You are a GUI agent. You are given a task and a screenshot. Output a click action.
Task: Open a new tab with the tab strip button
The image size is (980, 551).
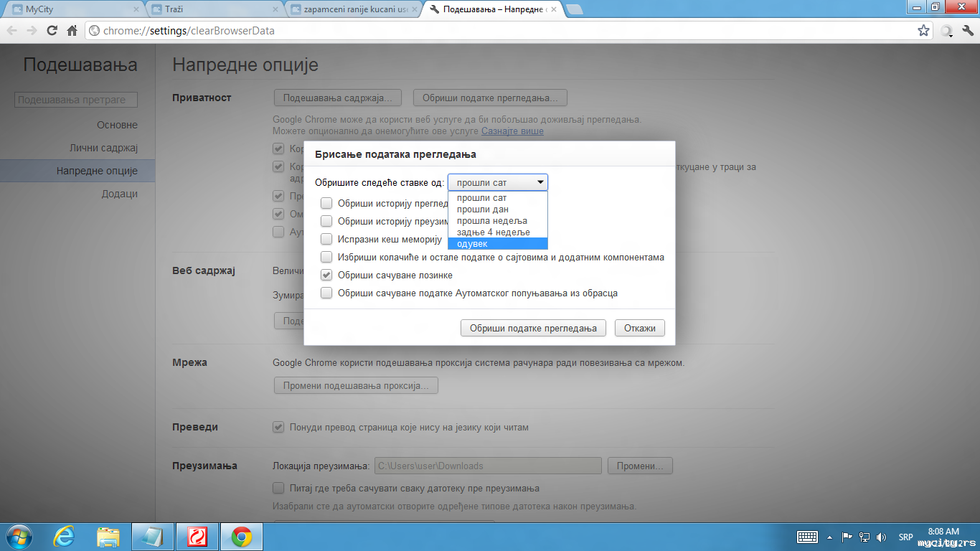pos(575,9)
